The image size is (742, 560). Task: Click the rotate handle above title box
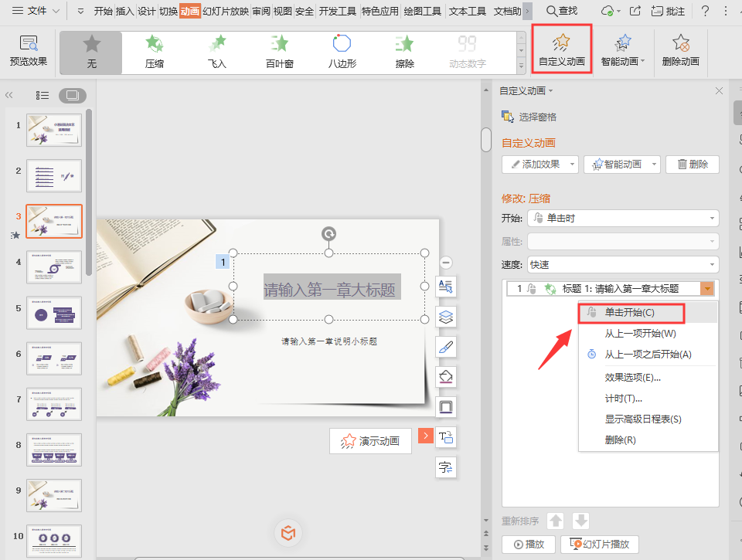click(329, 233)
